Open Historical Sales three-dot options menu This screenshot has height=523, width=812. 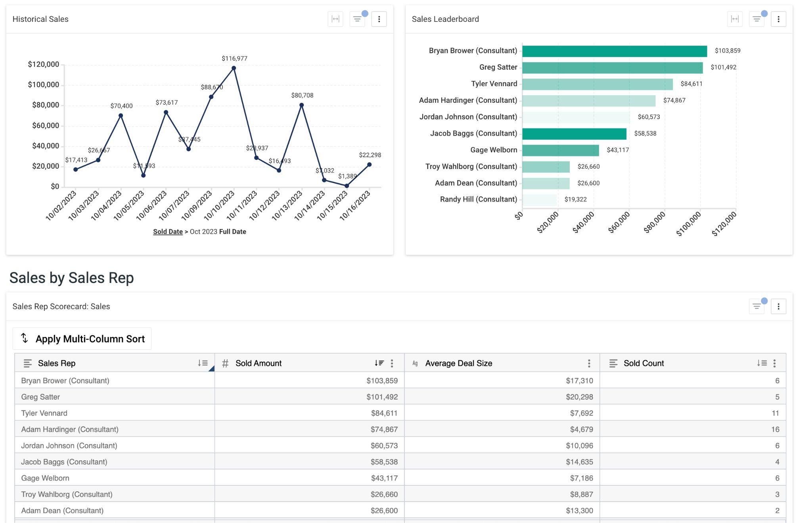tap(379, 19)
